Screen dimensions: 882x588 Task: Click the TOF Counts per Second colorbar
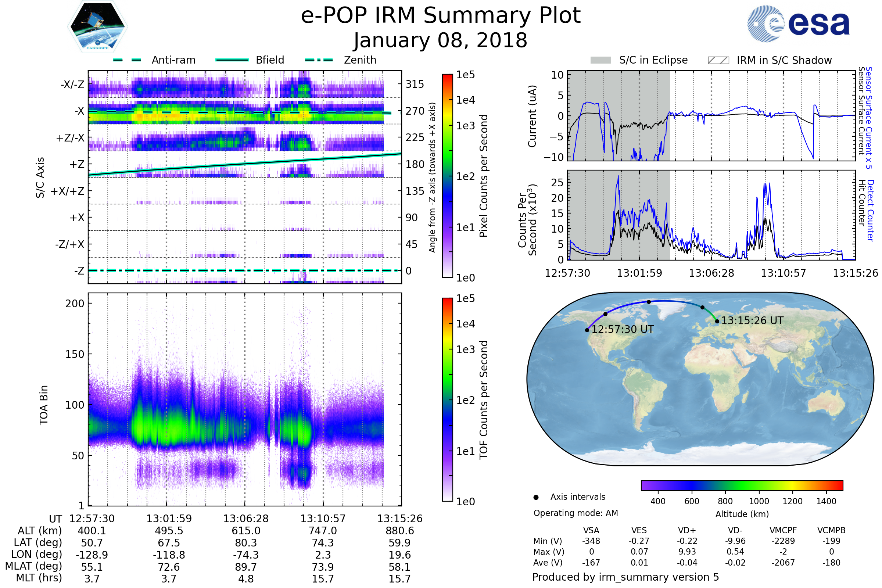pos(447,399)
